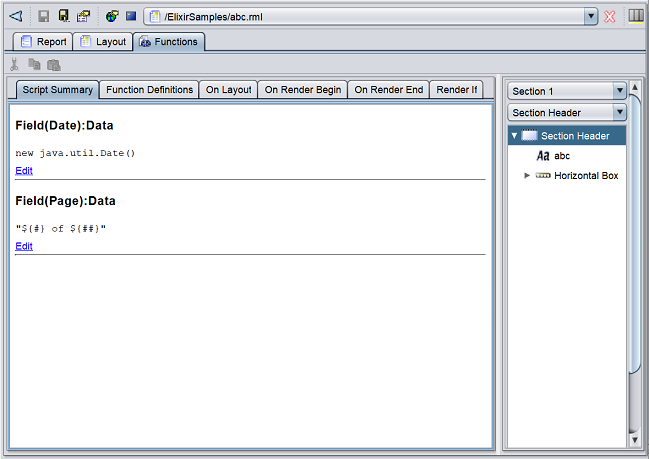Open the Function Definitions tab
This screenshot has width=649, height=459.
point(149,90)
